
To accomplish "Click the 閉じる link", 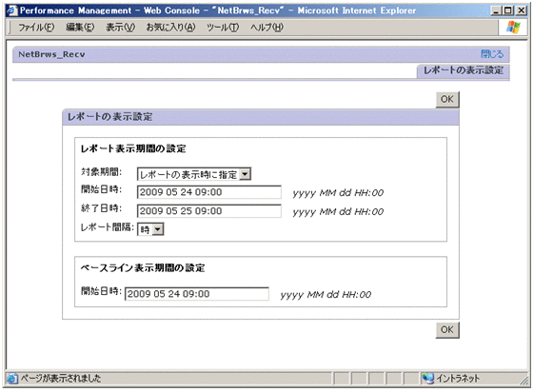I will pyautogui.click(x=492, y=54).
